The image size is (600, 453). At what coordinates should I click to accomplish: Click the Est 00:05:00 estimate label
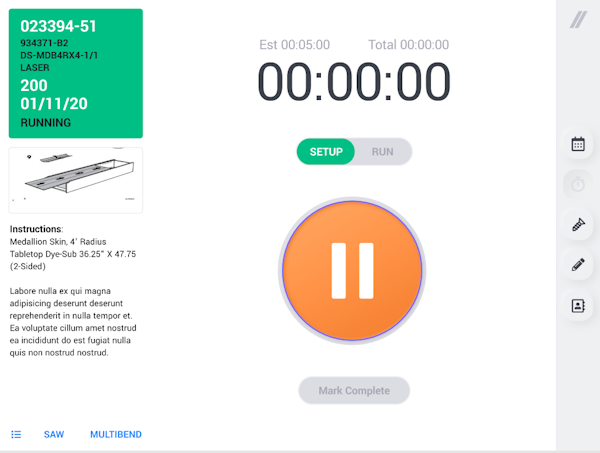point(295,45)
